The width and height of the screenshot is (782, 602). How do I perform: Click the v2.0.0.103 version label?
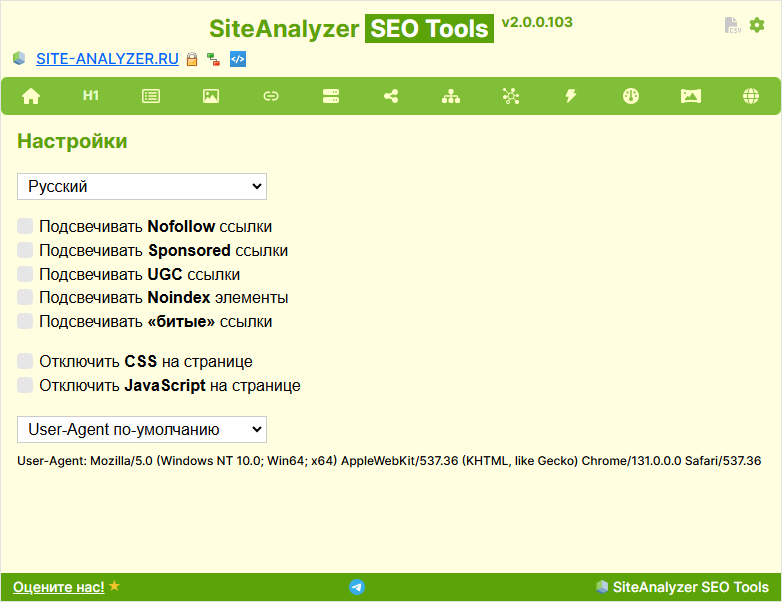pos(537,22)
